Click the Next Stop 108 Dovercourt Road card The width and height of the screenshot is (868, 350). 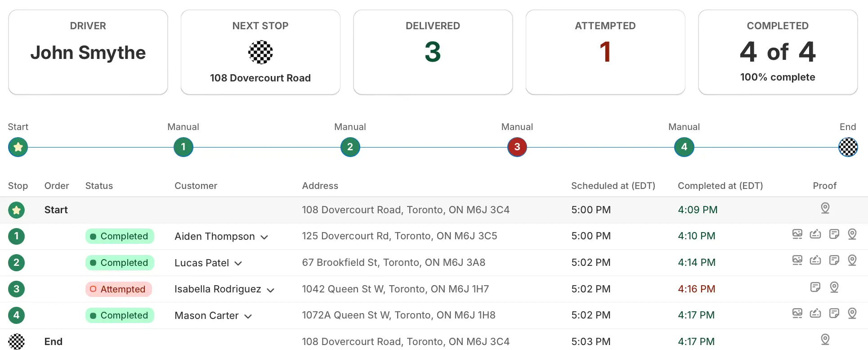(260, 52)
